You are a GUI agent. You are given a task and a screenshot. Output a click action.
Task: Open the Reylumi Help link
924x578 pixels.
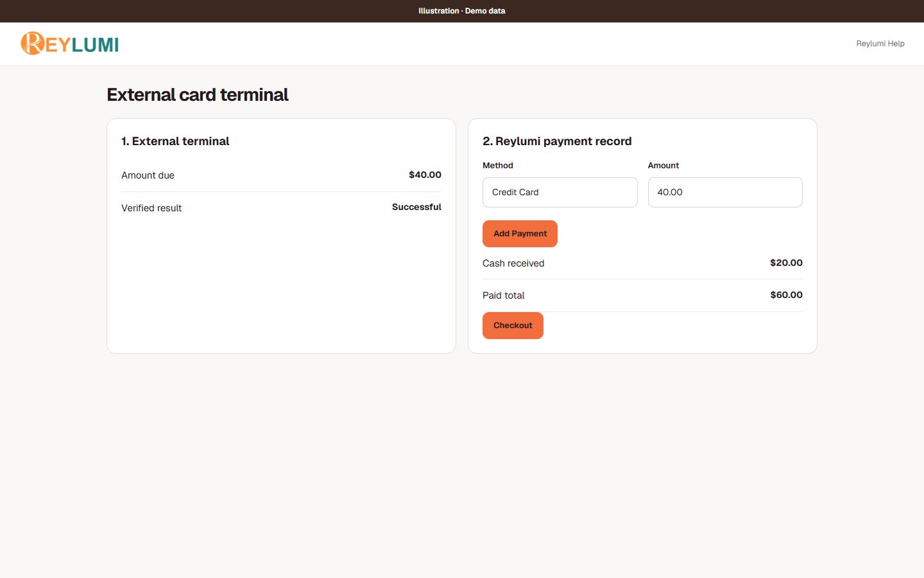click(880, 44)
